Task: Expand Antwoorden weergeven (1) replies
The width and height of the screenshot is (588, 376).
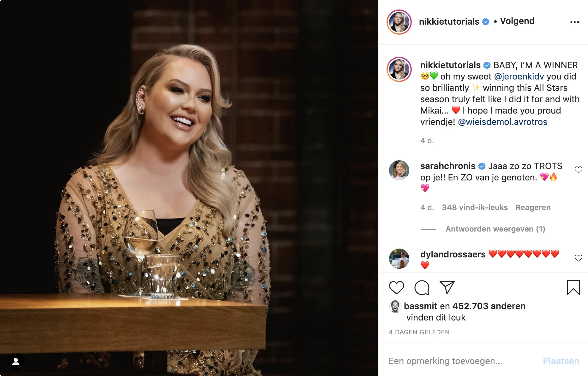Action: pyautogui.click(x=495, y=229)
